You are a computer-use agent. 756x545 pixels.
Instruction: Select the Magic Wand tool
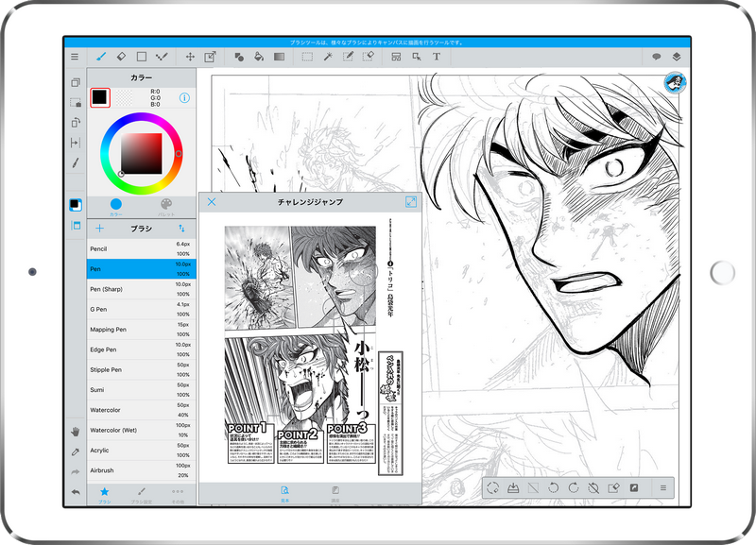328,57
